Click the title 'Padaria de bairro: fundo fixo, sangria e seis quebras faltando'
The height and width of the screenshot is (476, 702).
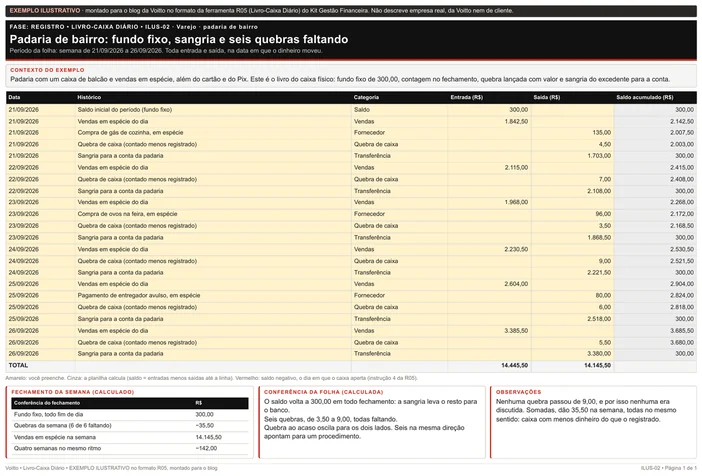179,39
